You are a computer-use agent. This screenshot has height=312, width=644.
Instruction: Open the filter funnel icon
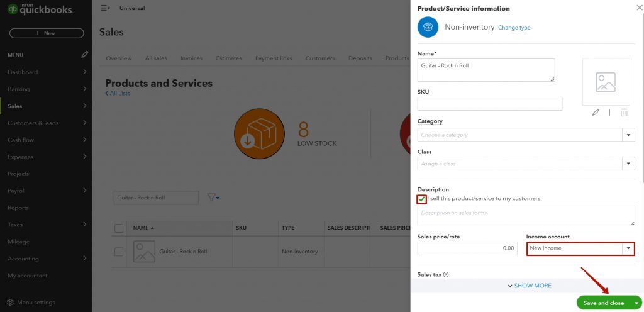(213, 198)
